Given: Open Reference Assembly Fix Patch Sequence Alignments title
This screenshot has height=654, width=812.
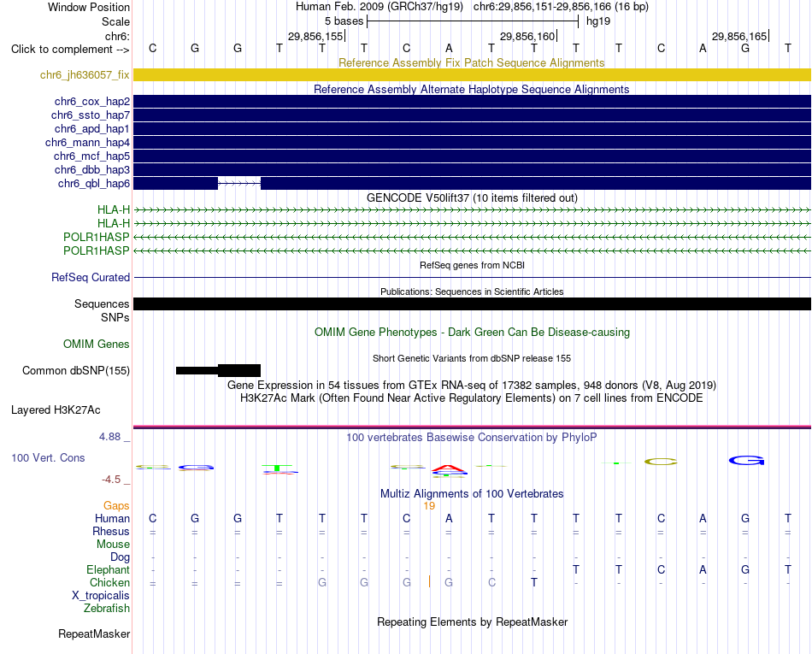Looking at the screenshot, I should click(472, 62).
